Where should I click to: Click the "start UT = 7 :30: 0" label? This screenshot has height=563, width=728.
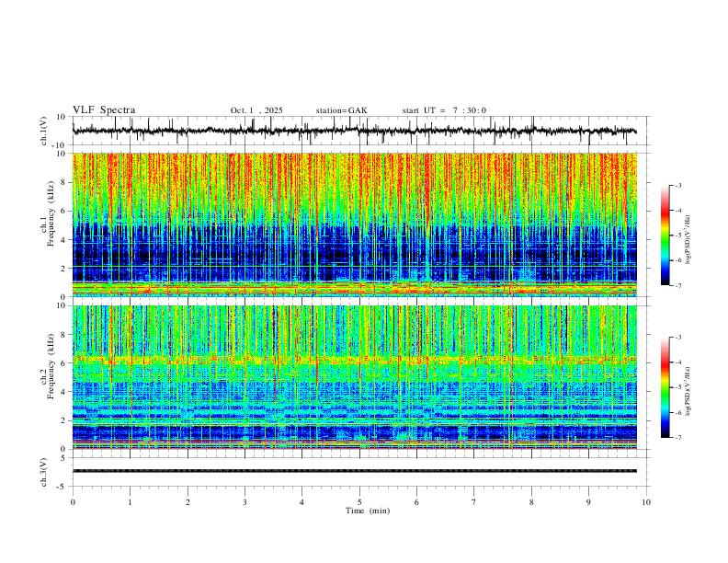pyautogui.click(x=444, y=110)
